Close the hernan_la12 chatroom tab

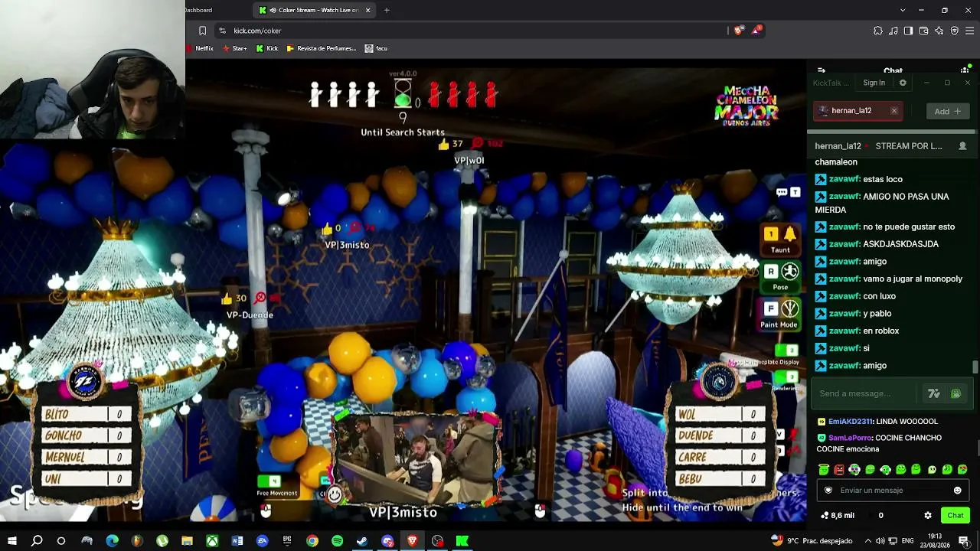tap(893, 111)
